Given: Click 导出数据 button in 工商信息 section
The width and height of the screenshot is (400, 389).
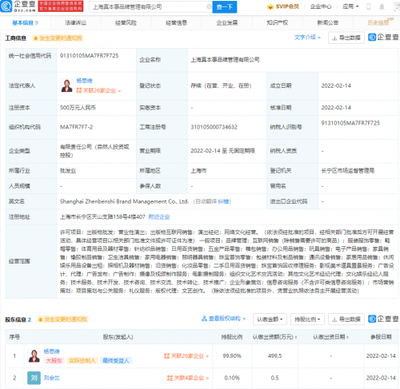Looking at the screenshot, I should point(346,38).
